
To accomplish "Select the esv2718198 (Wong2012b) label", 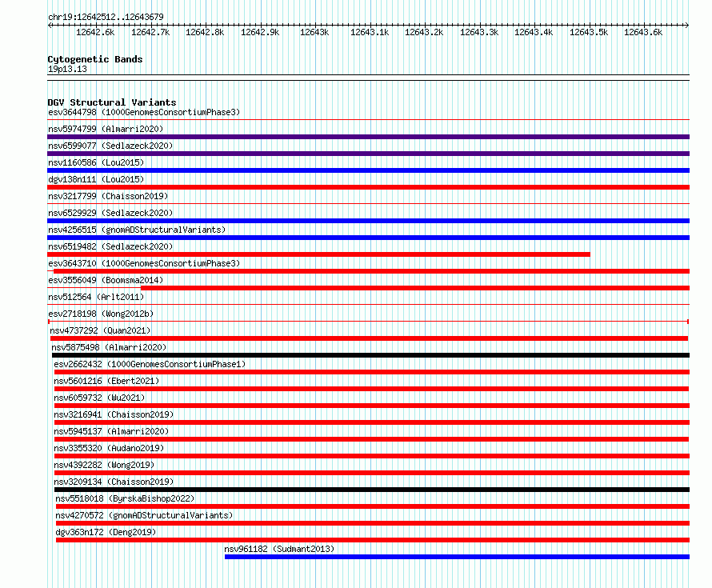I will pos(101,314).
